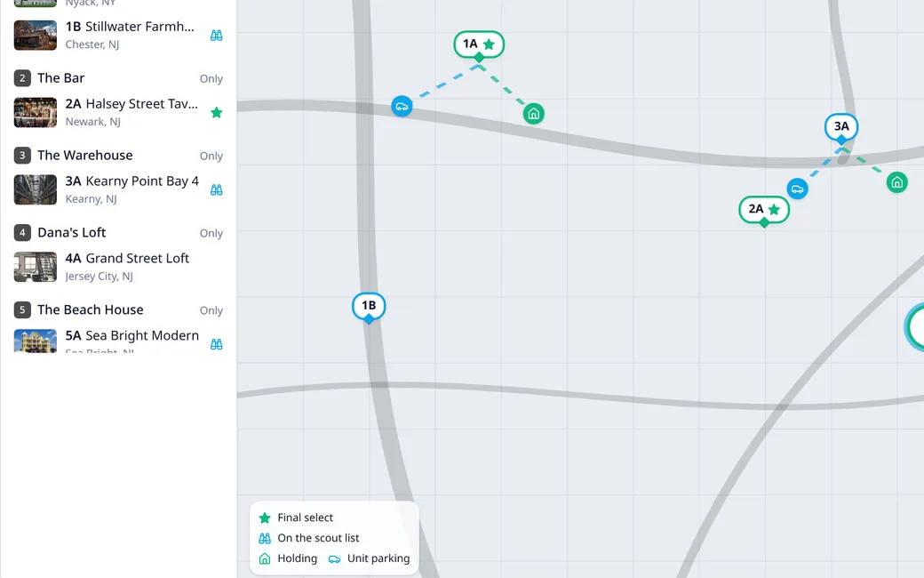The width and height of the screenshot is (924, 578).
Task: Click the "The Beach House" scene heading
Action: (x=91, y=309)
